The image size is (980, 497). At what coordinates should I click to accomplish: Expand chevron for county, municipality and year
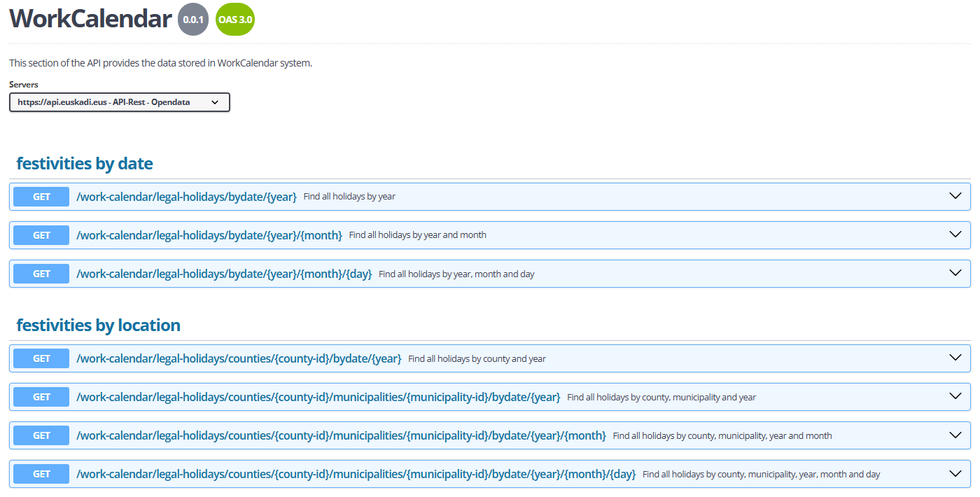click(955, 396)
